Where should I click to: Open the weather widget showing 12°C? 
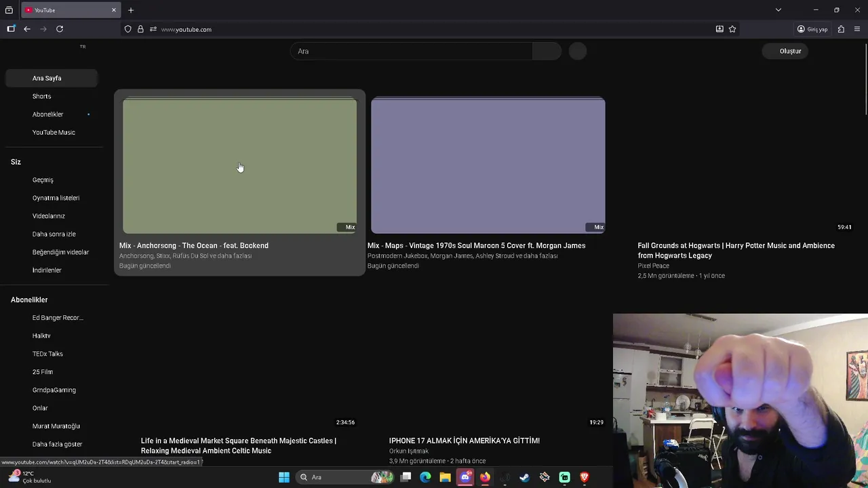[30, 477]
